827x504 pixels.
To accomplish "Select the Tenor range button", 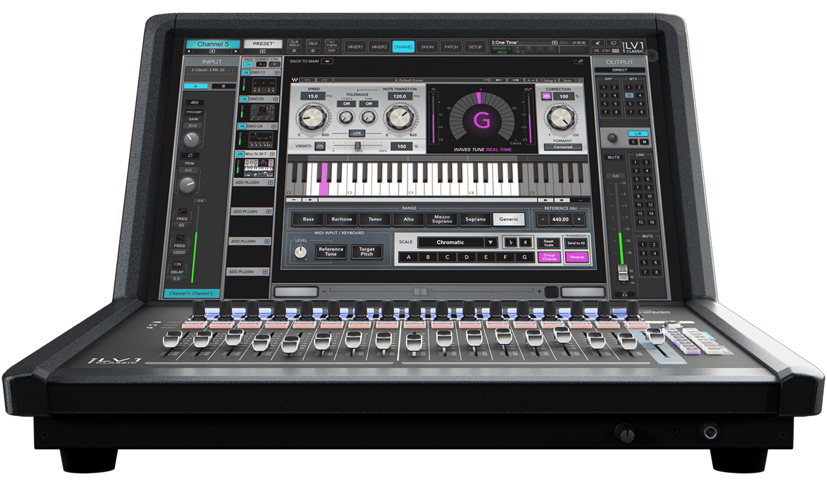I will (x=375, y=219).
